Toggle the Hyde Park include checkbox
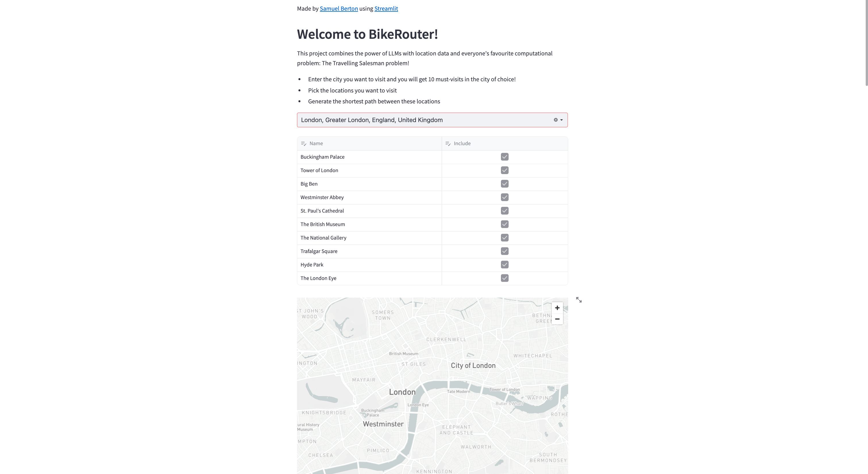 tap(504, 265)
